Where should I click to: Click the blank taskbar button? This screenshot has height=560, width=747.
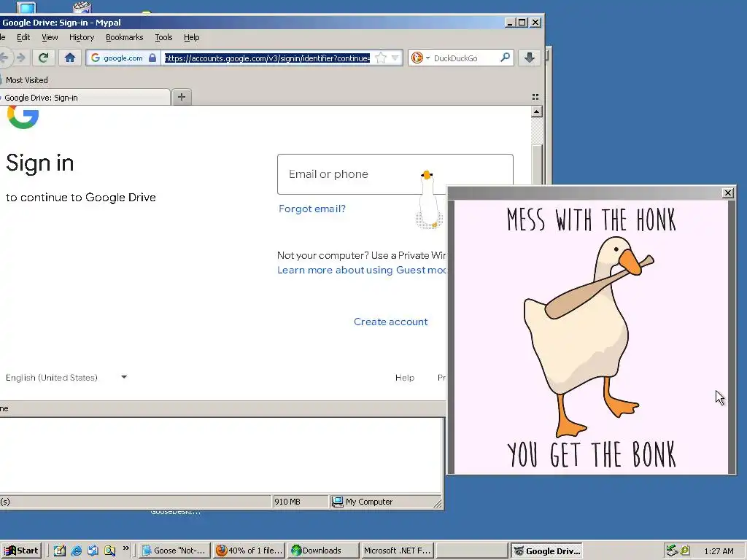pyautogui.click(x=472, y=551)
